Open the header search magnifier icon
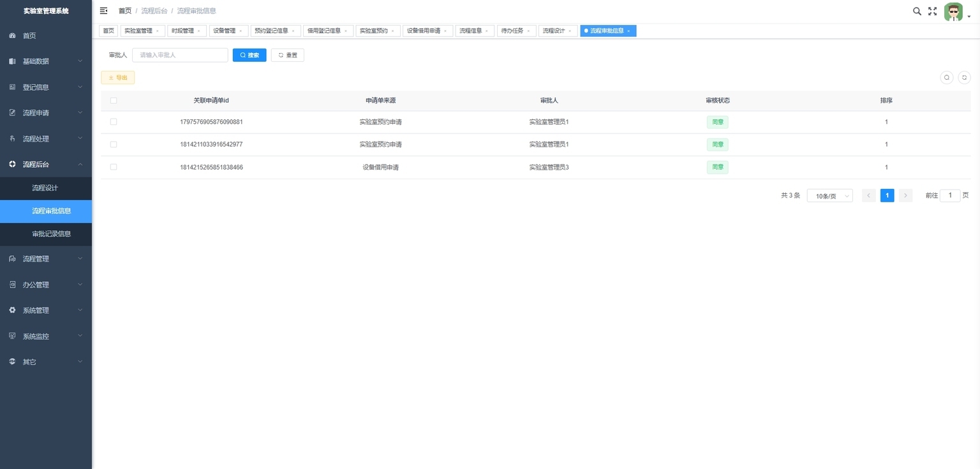The width and height of the screenshot is (980, 469). 917,11
